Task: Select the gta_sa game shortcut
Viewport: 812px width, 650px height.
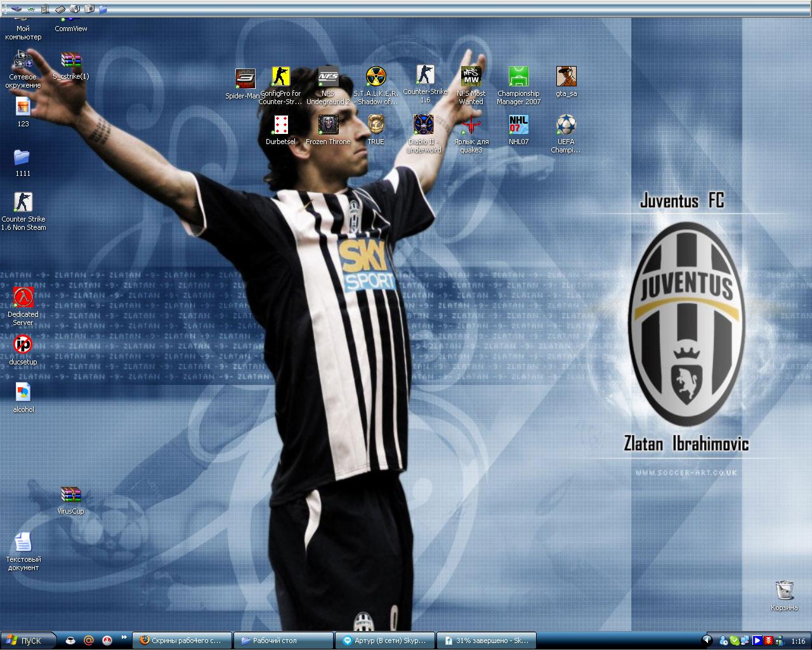Action: coord(566,82)
